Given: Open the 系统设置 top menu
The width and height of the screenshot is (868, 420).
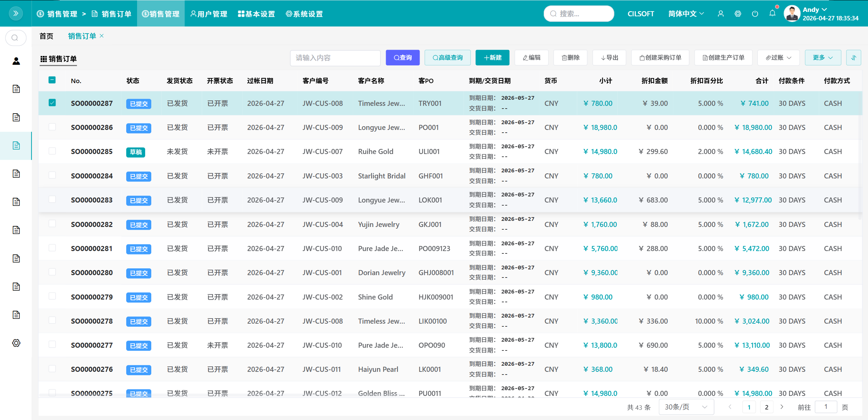Looking at the screenshot, I should 304,14.
